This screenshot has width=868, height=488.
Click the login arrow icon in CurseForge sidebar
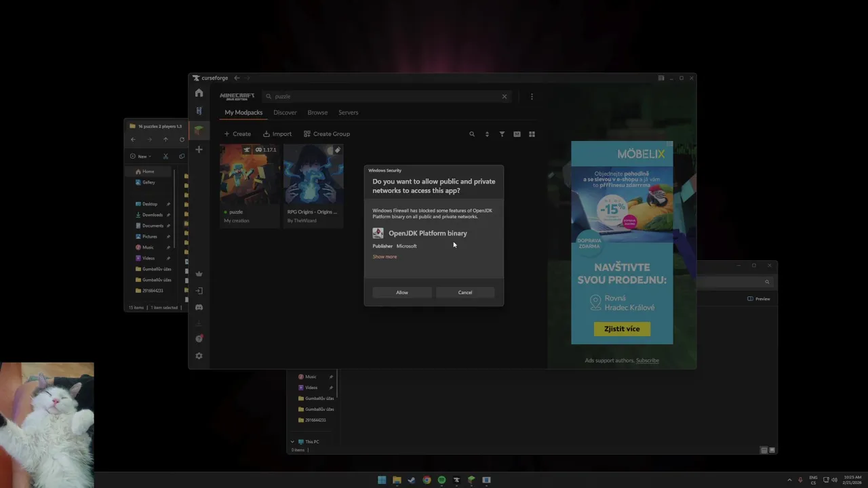click(x=199, y=291)
